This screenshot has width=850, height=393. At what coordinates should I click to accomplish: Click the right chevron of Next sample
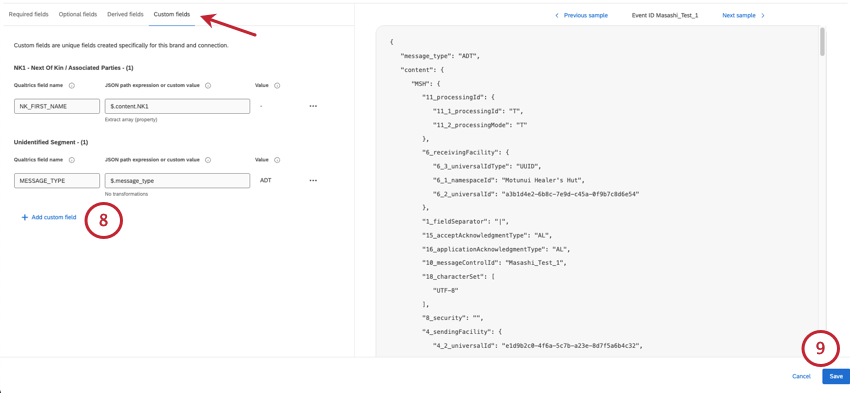pos(763,16)
